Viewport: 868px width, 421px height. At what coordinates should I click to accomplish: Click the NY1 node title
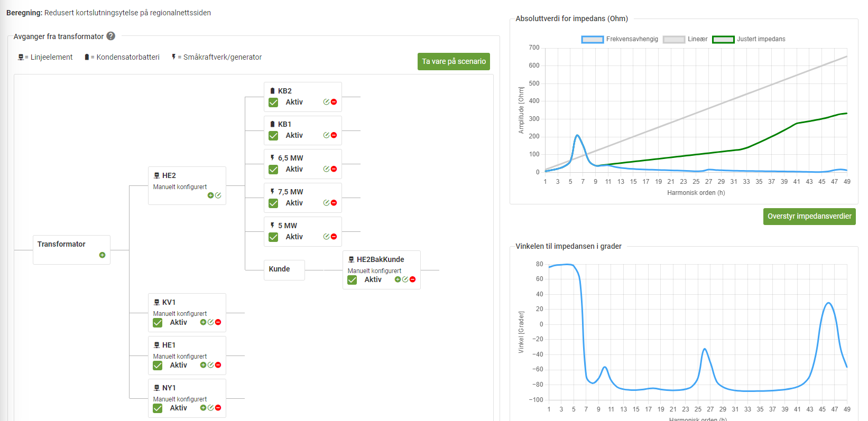tap(169, 388)
